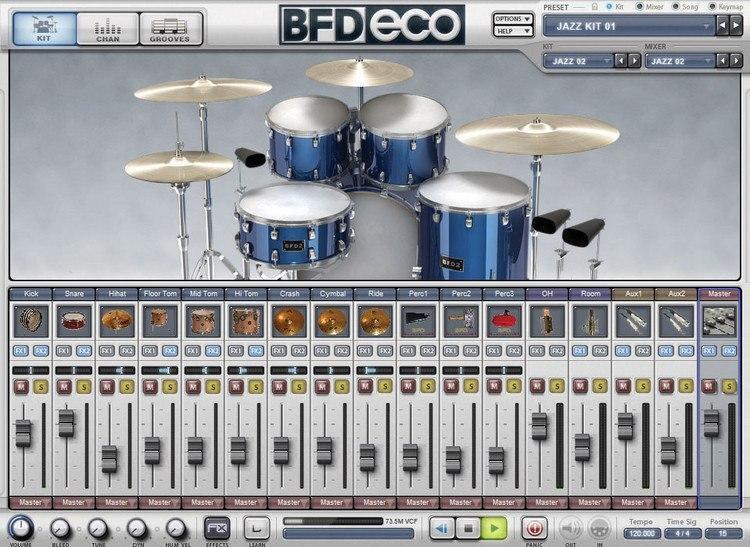Expand the Kit JAZZ 02 dropdown
This screenshot has width=750, height=547.
click(x=578, y=61)
